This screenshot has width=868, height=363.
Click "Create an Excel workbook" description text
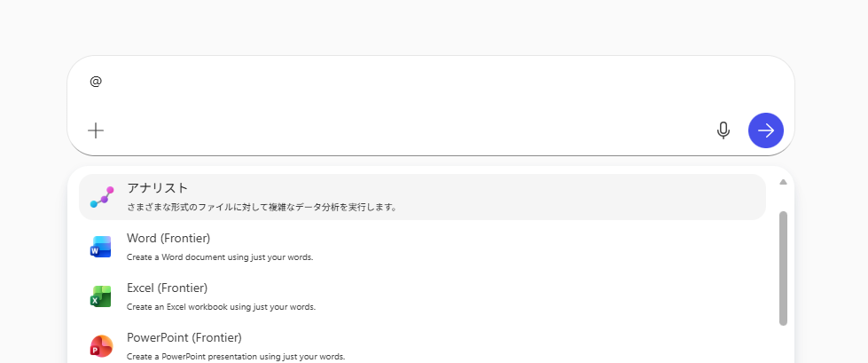[x=221, y=307]
